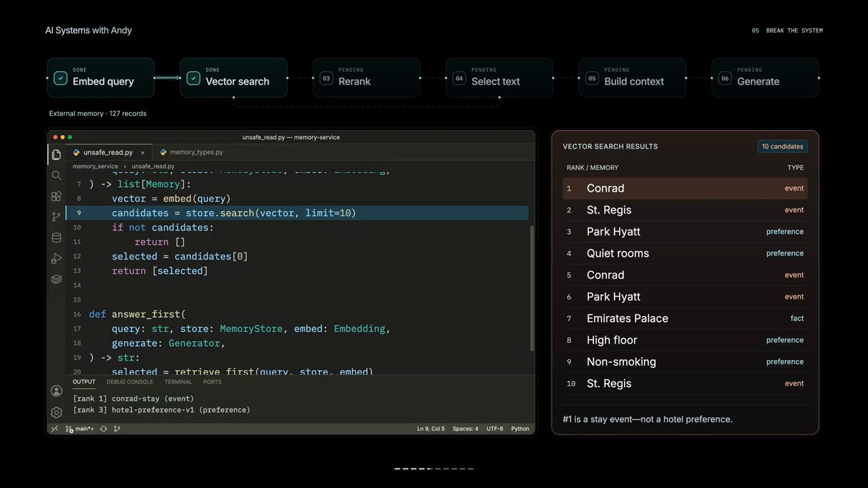Toggle the Vector search done checkmark
The width and height of the screenshot is (868, 488).
(193, 79)
